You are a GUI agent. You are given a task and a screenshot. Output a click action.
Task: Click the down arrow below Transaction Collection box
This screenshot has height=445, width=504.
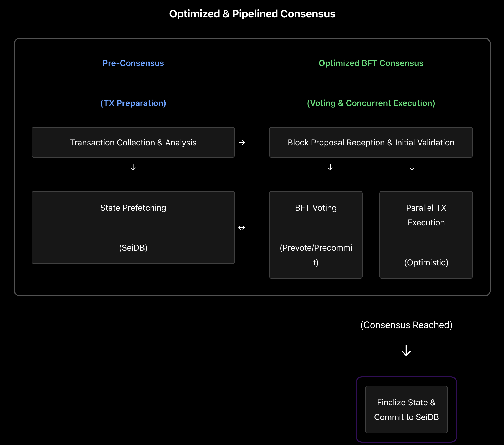click(133, 167)
